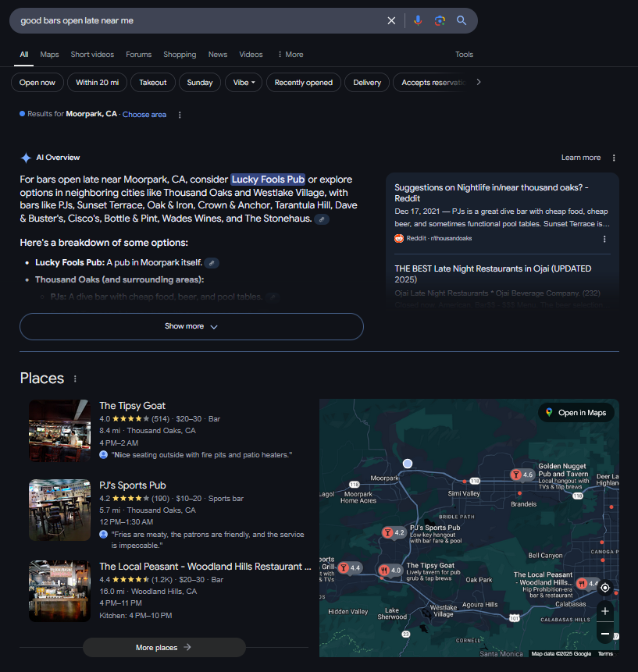Expand AI Overview with Show more
638x672 pixels.
[x=191, y=326]
